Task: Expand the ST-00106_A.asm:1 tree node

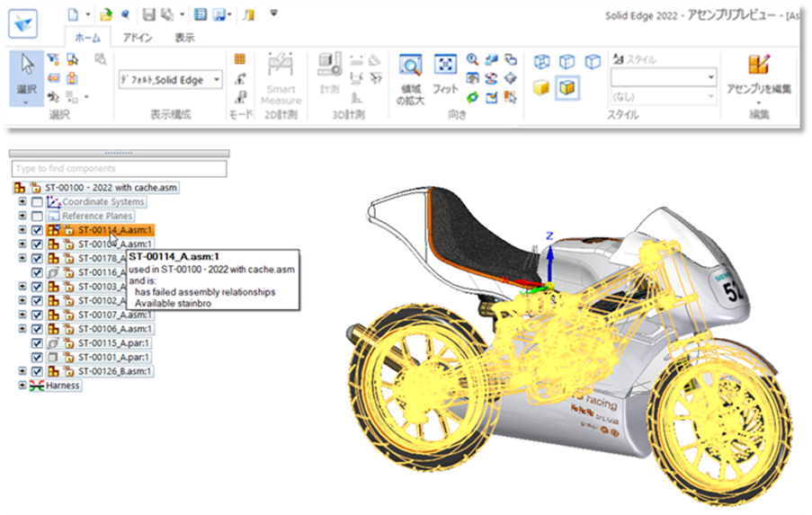Action: click(22, 329)
